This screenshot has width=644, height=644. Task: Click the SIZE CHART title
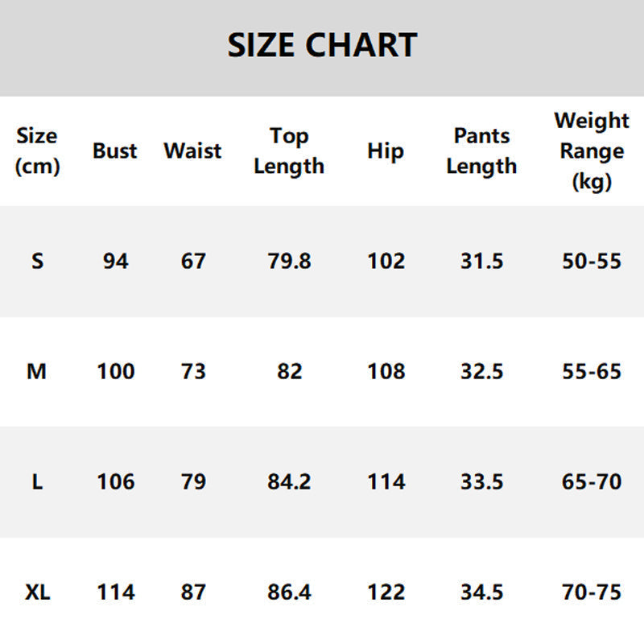322,45
